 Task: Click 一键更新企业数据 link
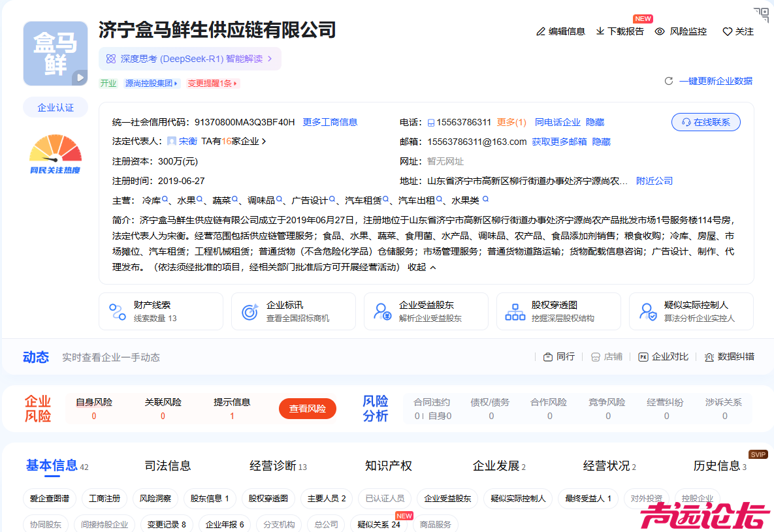(716, 81)
